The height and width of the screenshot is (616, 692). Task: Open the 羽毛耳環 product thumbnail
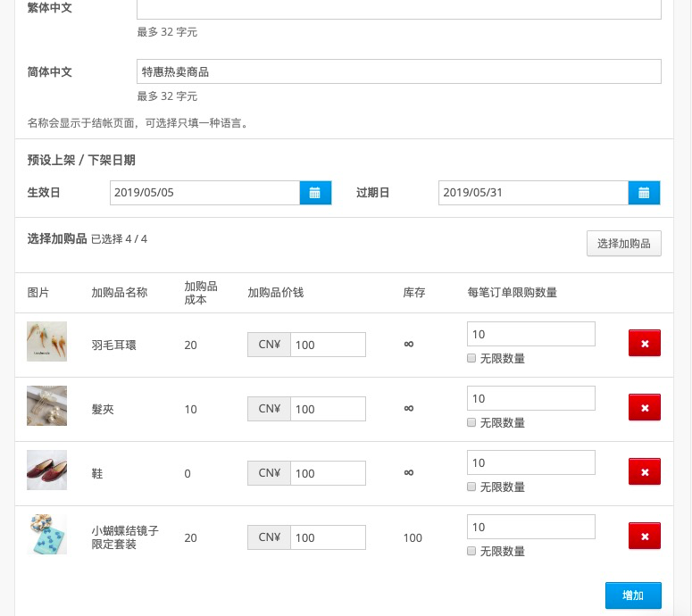point(46,342)
